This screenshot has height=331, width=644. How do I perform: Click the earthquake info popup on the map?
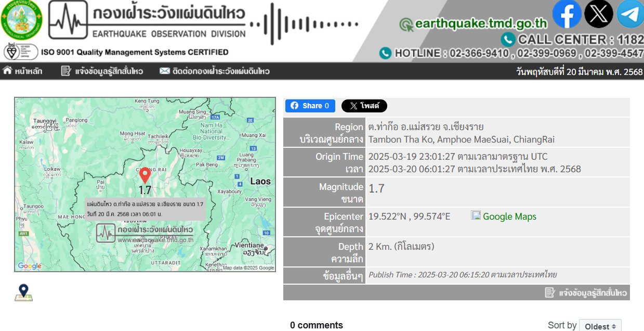click(145, 209)
